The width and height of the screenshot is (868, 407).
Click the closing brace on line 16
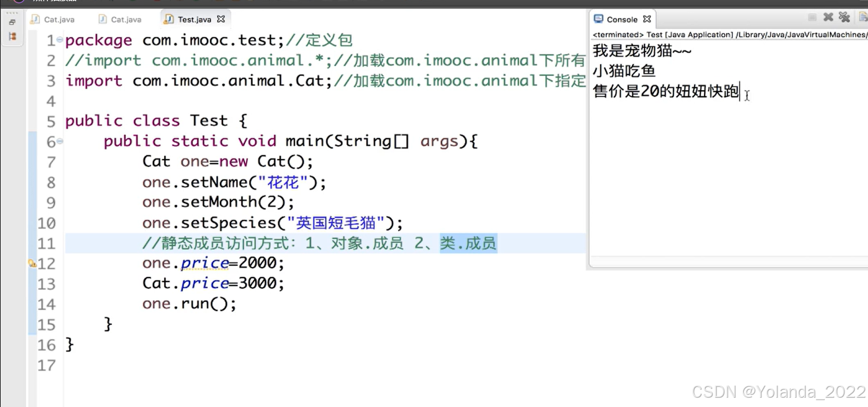point(70,345)
